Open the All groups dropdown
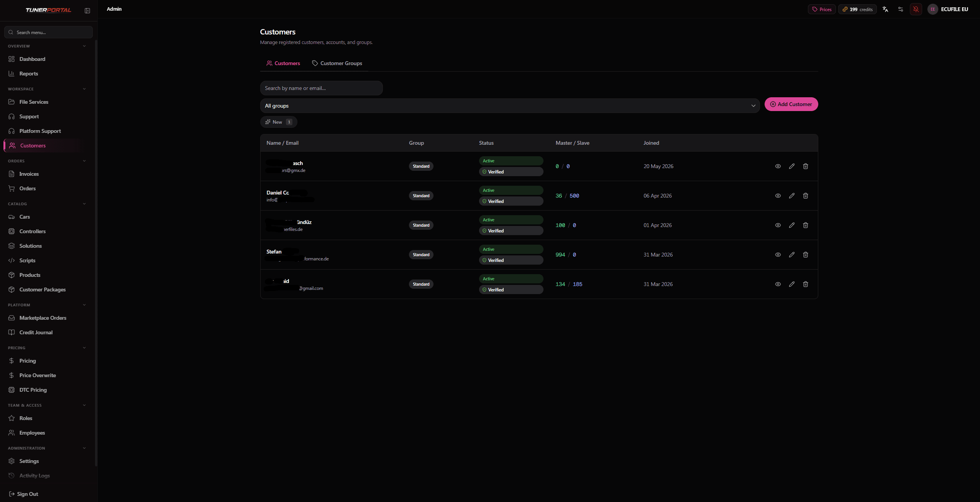This screenshot has width=980, height=502. coord(510,106)
